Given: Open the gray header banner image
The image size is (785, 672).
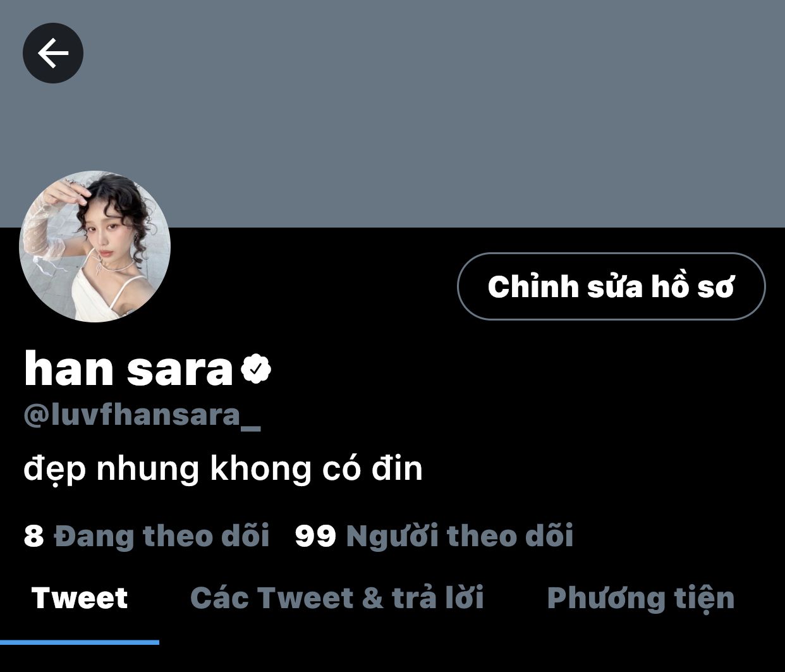Looking at the screenshot, I should [x=392, y=114].
